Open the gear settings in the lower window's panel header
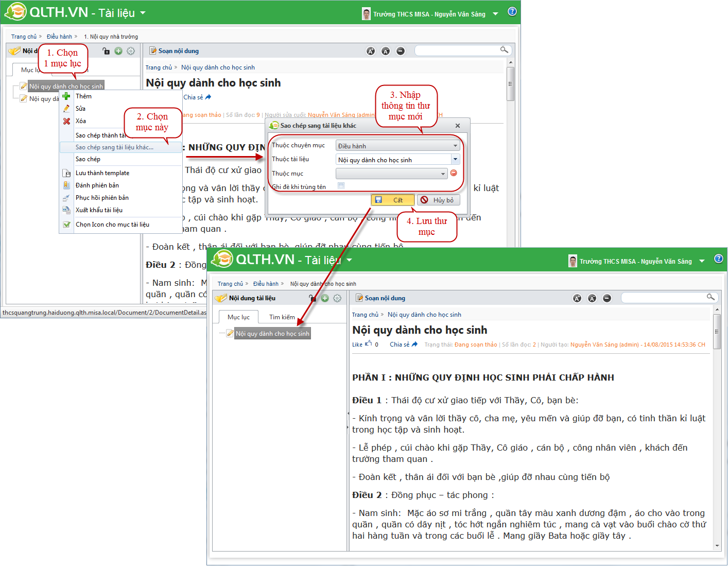728x567 pixels. coord(337,298)
